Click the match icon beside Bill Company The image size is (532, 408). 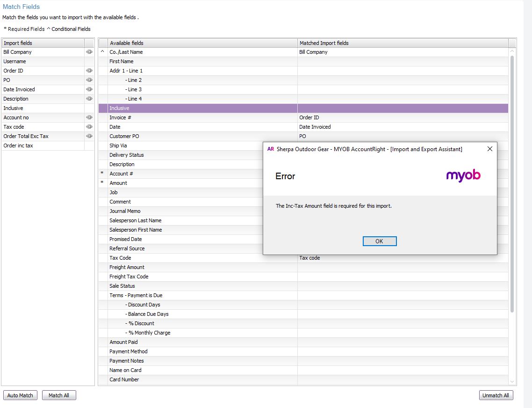click(x=89, y=52)
